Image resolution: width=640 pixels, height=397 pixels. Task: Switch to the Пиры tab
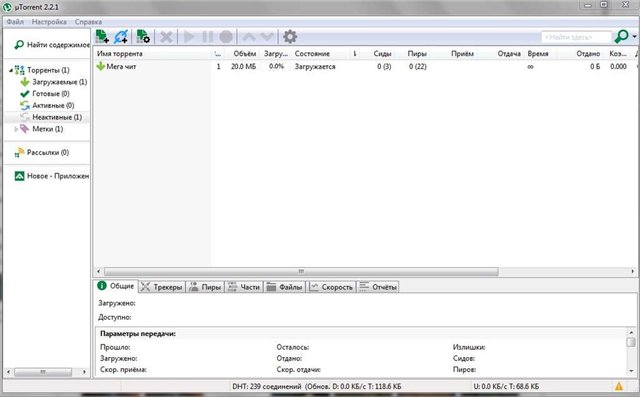[x=205, y=287]
